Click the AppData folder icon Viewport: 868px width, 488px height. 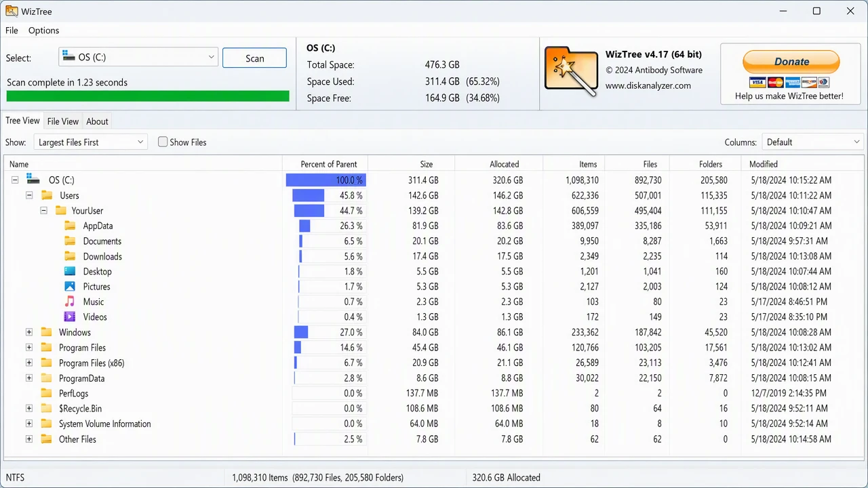[70, 226]
